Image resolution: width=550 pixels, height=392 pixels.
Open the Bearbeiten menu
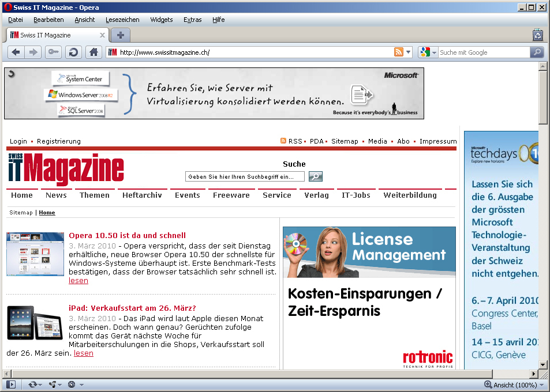48,20
